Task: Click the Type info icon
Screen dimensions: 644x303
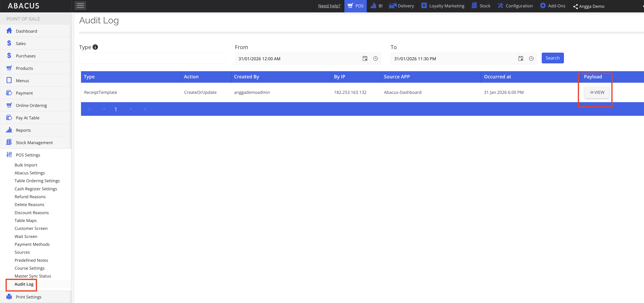Action: (x=95, y=47)
